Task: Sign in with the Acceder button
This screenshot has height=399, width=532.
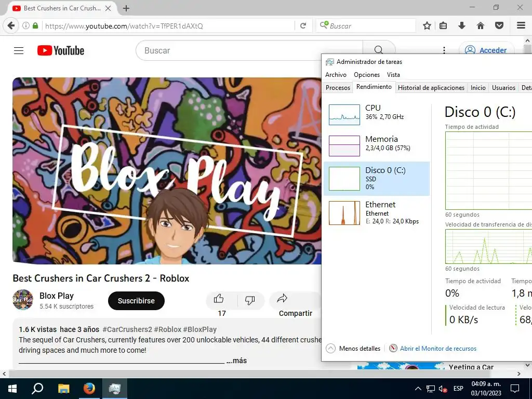Action: pyautogui.click(x=486, y=50)
